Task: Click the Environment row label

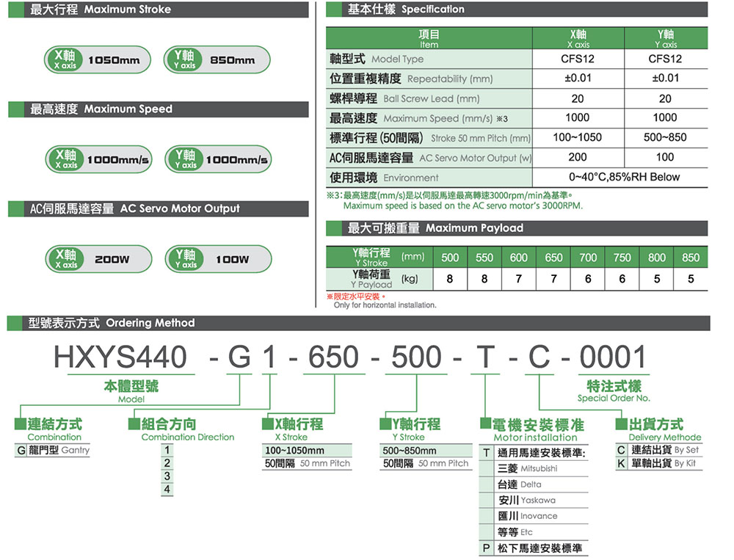Action: [x=429, y=178]
